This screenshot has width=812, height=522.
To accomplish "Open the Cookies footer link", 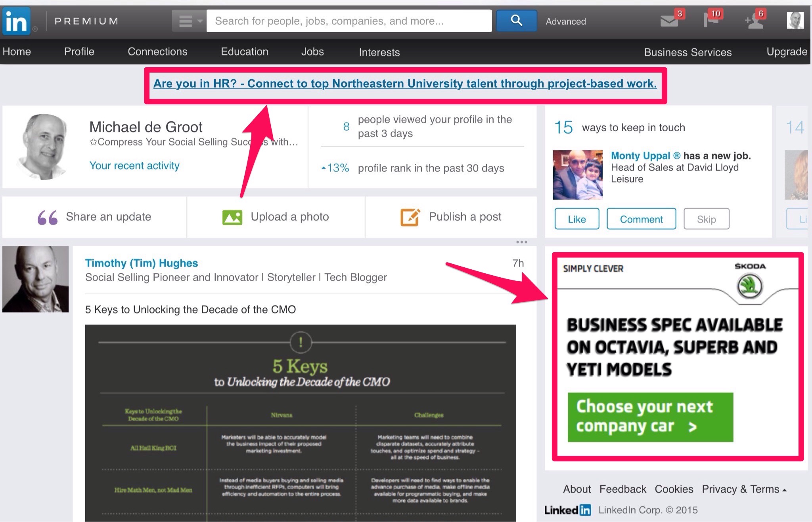I will [674, 489].
